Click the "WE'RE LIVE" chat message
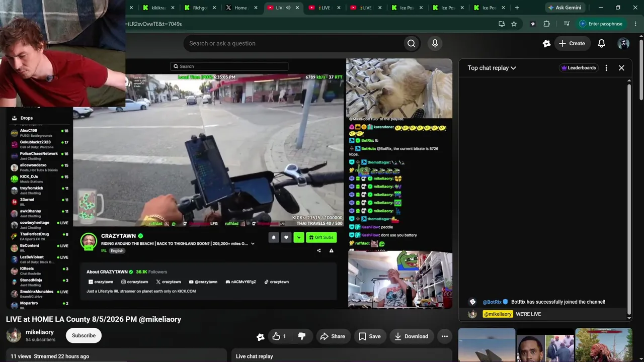This screenshot has height=362, width=644. point(528,314)
